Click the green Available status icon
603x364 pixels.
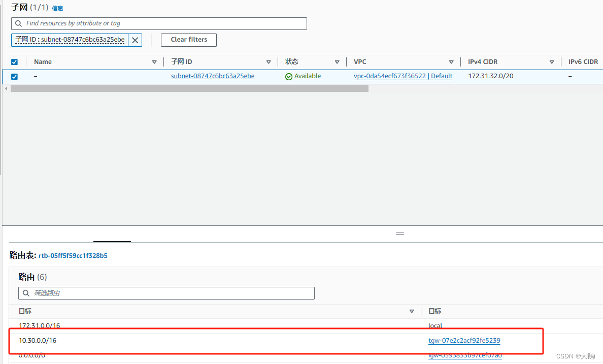coord(289,77)
